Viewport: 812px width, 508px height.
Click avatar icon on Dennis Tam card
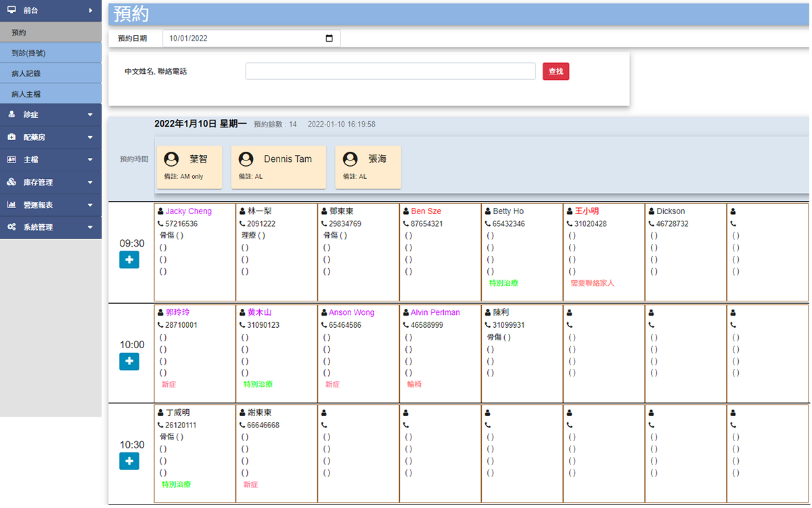[246, 158]
